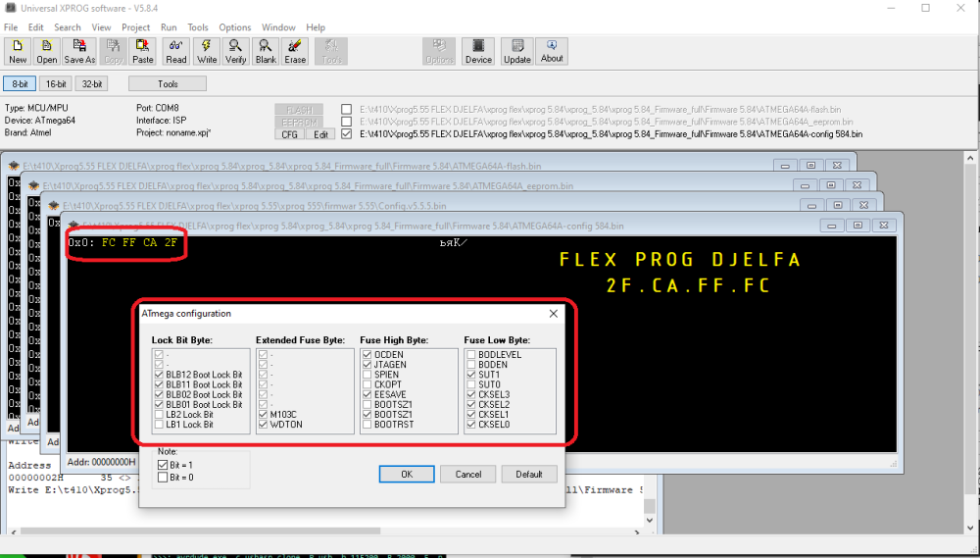The height and width of the screenshot is (558, 980).
Task: Click the wide Tools button
Action: (x=168, y=83)
